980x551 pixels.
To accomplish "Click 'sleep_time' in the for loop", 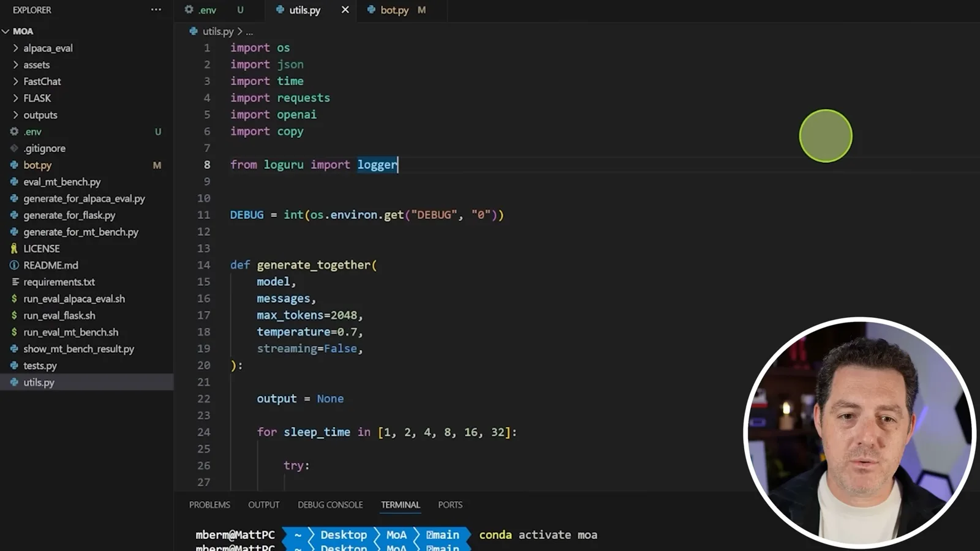I will click(x=317, y=432).
